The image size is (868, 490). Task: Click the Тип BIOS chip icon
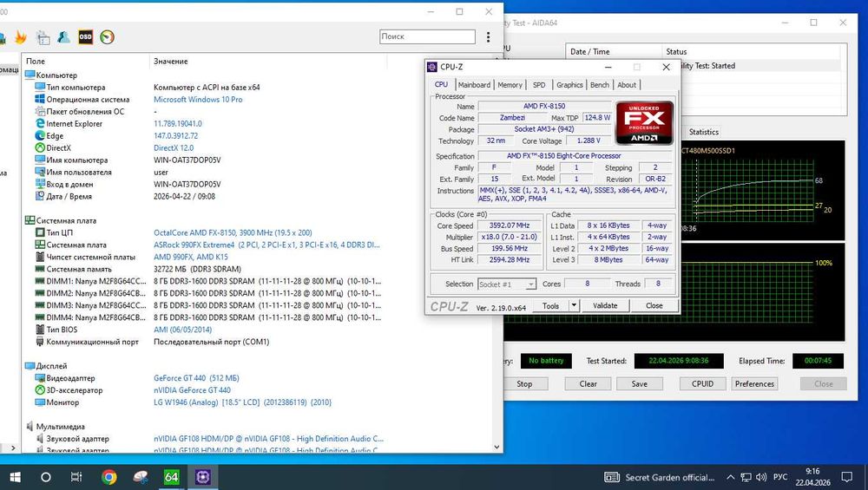(40, 329)
